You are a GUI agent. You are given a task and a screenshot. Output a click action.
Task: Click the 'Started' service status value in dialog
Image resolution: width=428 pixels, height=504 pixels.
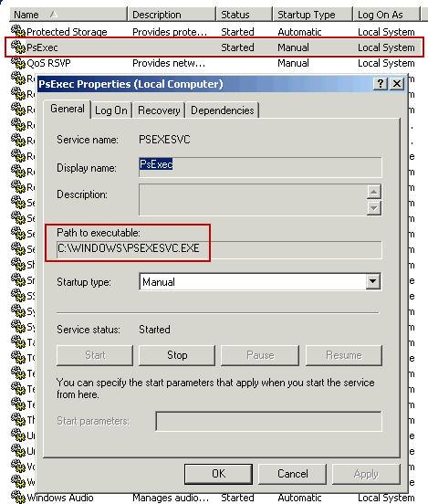click(x=154, y=330)
